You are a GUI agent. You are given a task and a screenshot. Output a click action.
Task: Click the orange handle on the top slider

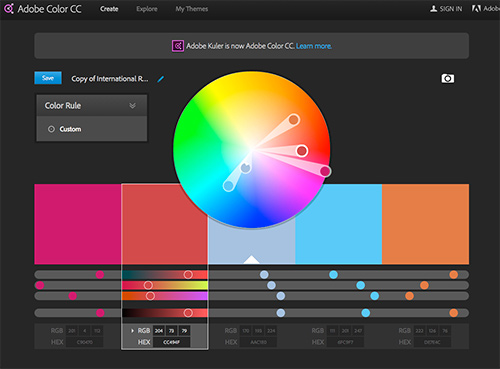[454, 274]
